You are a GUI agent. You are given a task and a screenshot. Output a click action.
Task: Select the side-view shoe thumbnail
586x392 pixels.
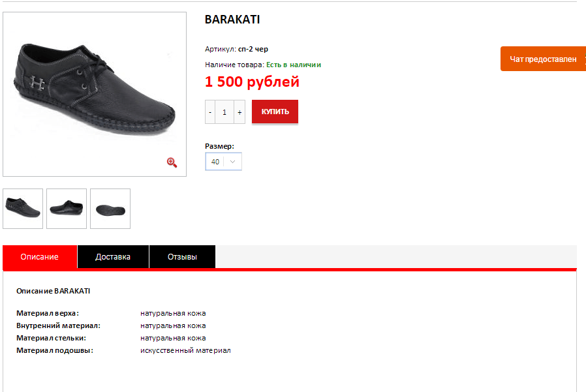click(67, 209)
